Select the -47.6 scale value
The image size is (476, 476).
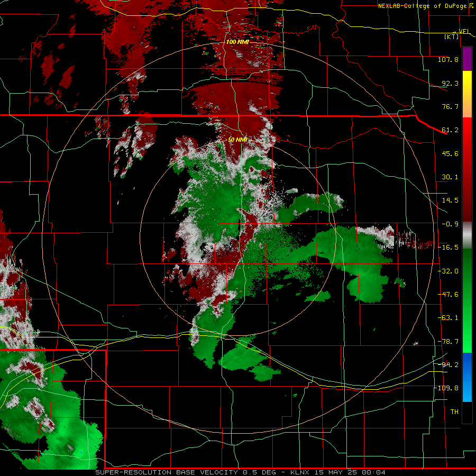(x=448, y=295)
